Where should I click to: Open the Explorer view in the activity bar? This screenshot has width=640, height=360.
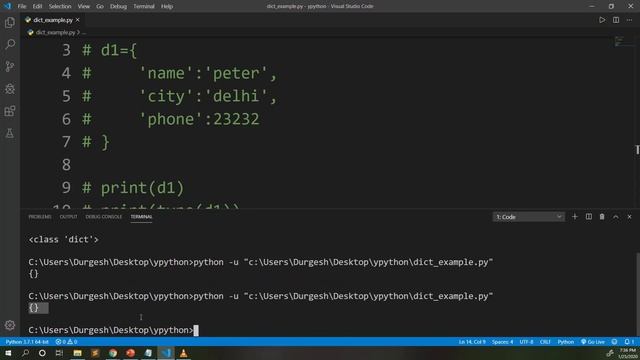point(10,22)
